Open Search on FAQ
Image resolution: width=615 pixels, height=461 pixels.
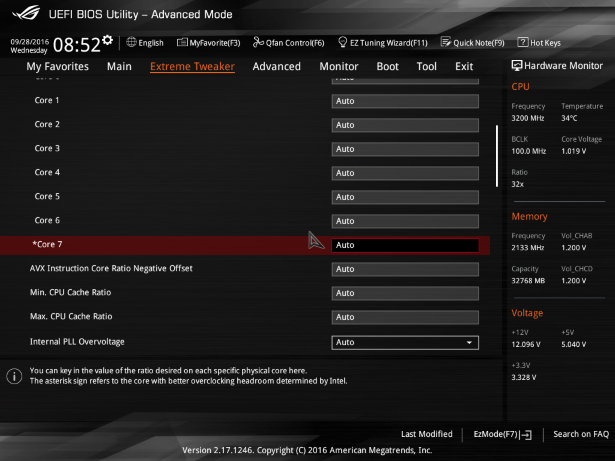581,434
